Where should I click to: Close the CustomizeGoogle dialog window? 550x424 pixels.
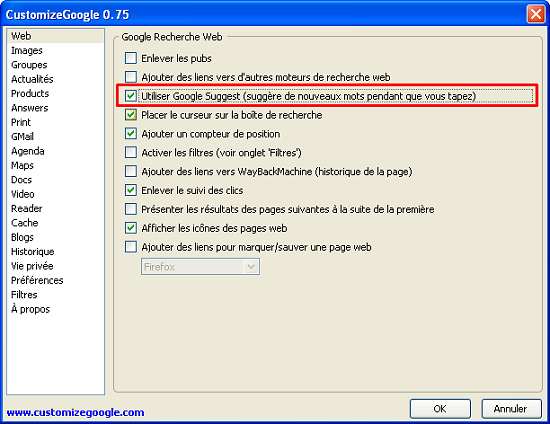coord(536,14)
